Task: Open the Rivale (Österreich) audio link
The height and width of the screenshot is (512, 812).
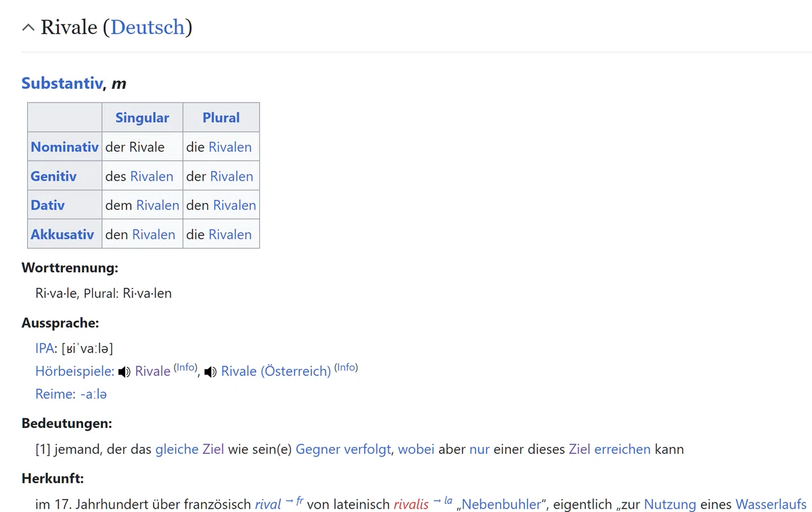Action: (x=276, y=371)
